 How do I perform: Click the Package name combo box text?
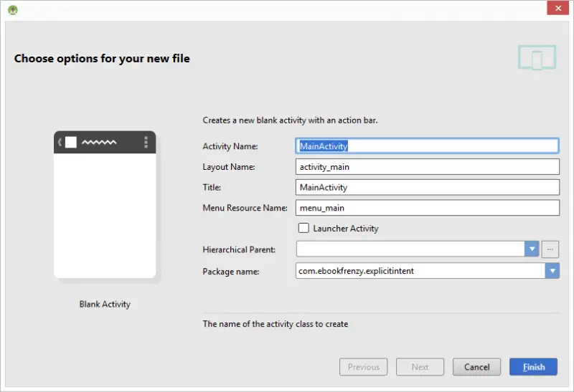pos(420,271)
